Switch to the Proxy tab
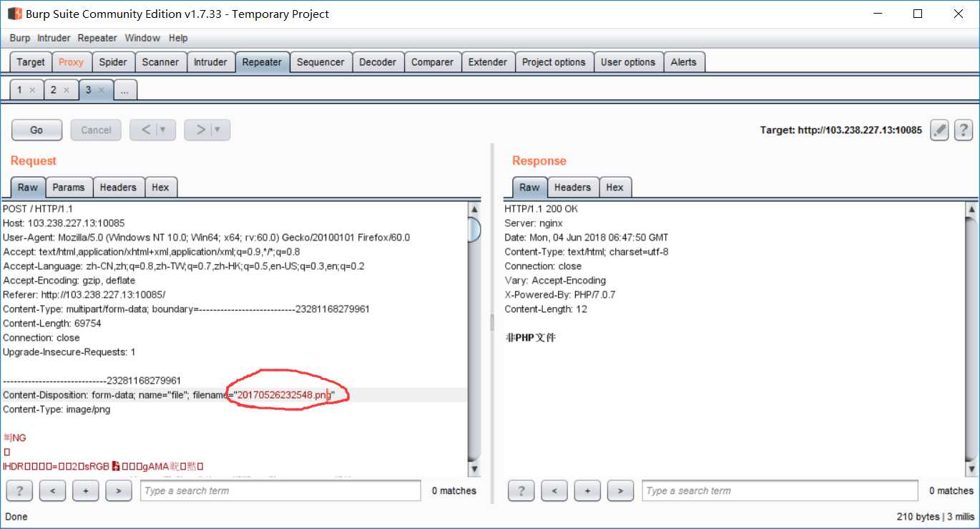980x529 pixels. 71,62
